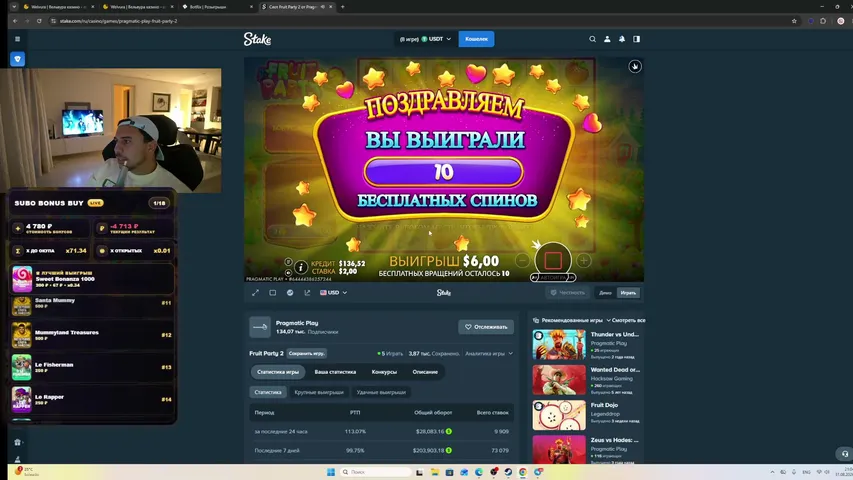853x480 pixels.
Task: Increase bet with plus button
Action: coord(584,261)
